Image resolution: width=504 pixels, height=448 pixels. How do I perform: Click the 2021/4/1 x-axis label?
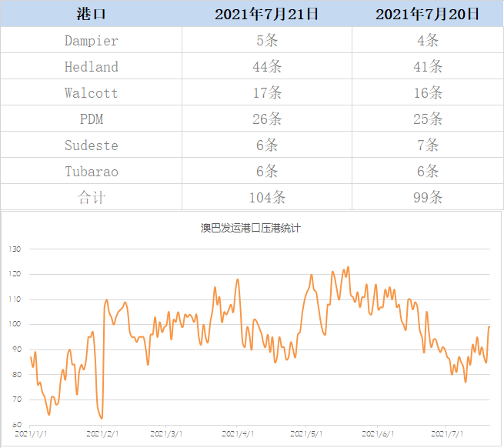238,434
